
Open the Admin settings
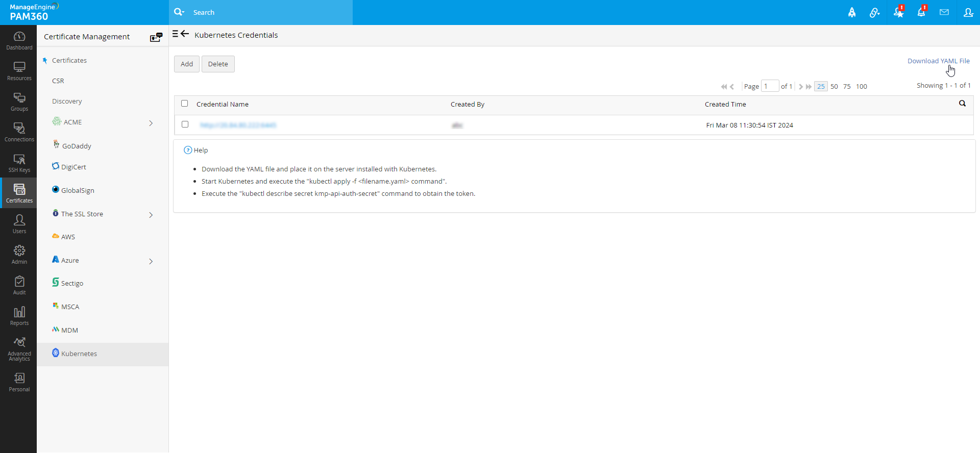click(19, 255)
